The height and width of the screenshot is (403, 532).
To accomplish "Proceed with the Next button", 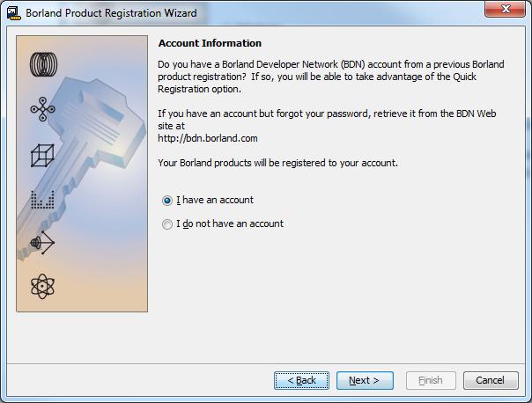I will (x=364, y=380).
